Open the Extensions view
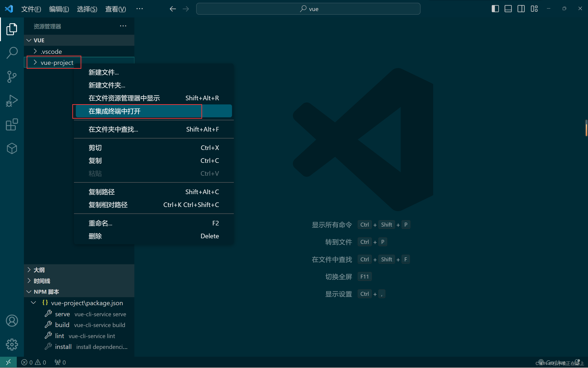 [12, 124]
